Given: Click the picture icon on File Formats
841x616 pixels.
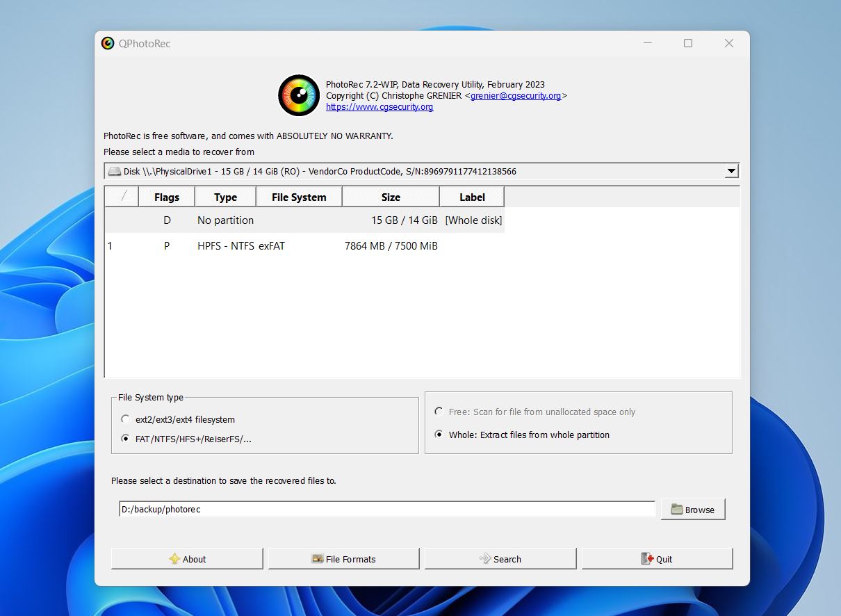Looking at the screenshot, I should [x=318, y=559].
